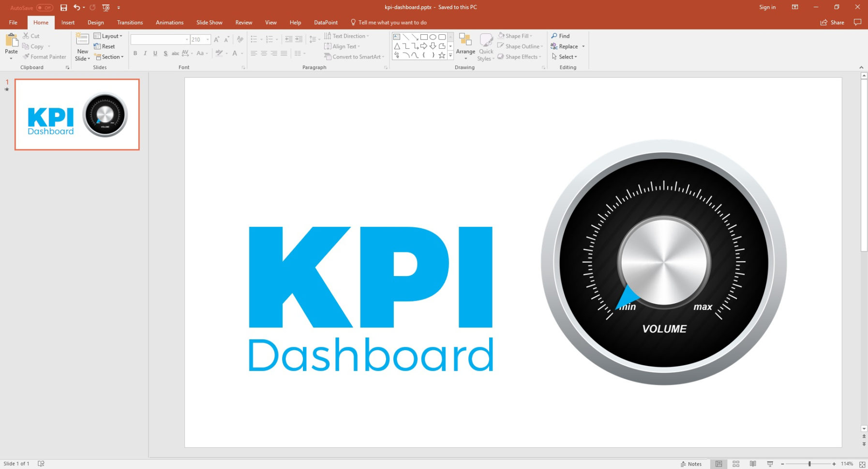Viewport: 868px width, 469px height.
Task: Open Reading View from status bar
Action: click(752, 463)
